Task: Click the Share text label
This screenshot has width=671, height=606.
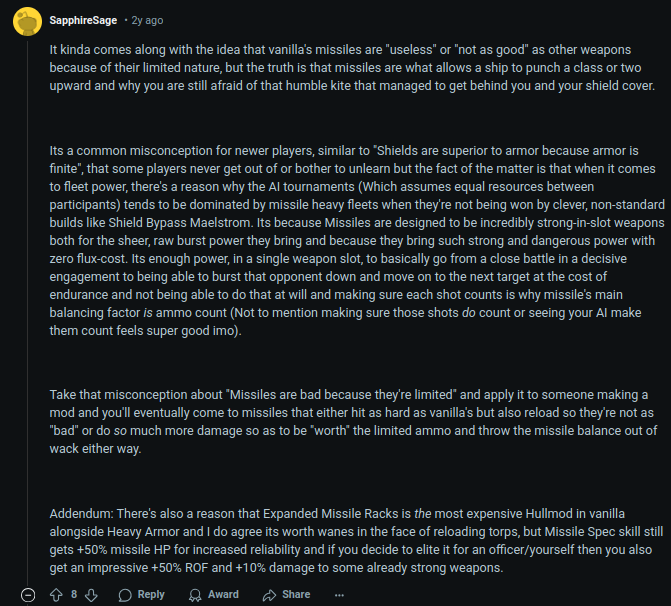Action: tap(296, 594)
